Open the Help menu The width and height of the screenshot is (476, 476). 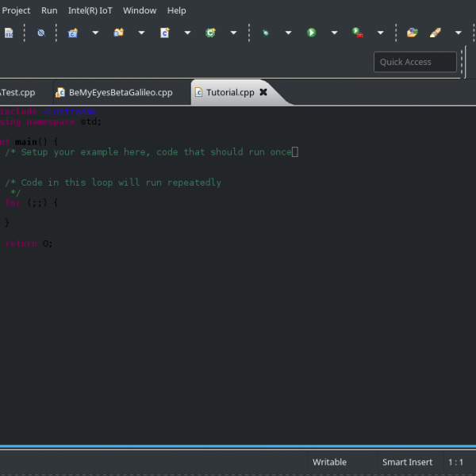[x=176, y=10]
